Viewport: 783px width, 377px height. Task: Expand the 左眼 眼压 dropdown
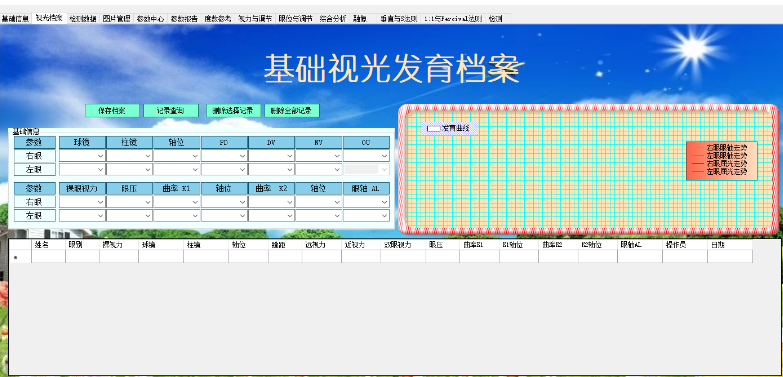147,215
